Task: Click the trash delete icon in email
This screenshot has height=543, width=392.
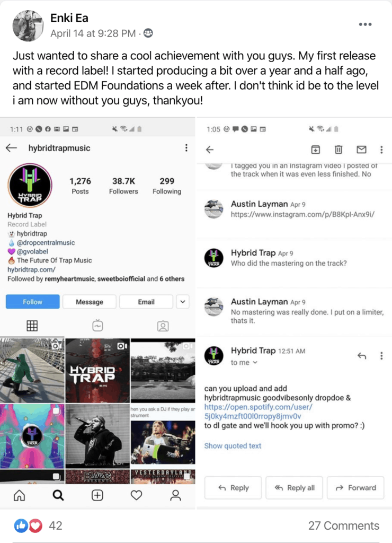Action: (x=338, y=149)
